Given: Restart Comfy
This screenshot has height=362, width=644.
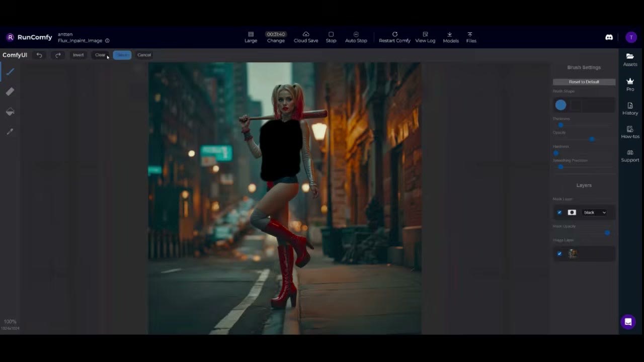Looking at the screenshot, I should pos(394,37).
